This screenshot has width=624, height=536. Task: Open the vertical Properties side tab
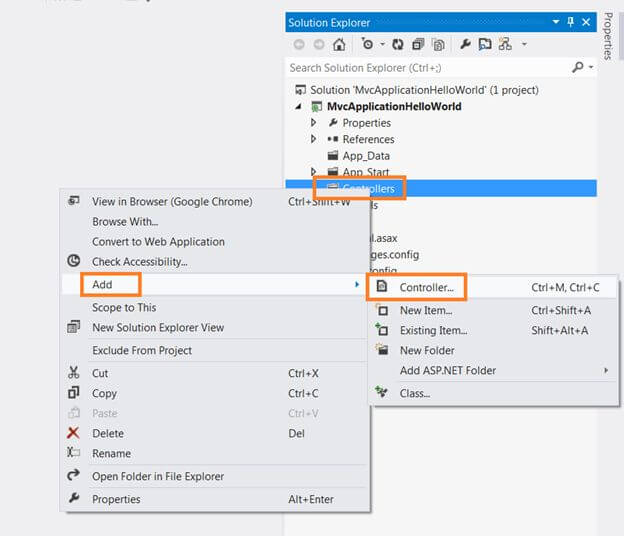point(607,35)
